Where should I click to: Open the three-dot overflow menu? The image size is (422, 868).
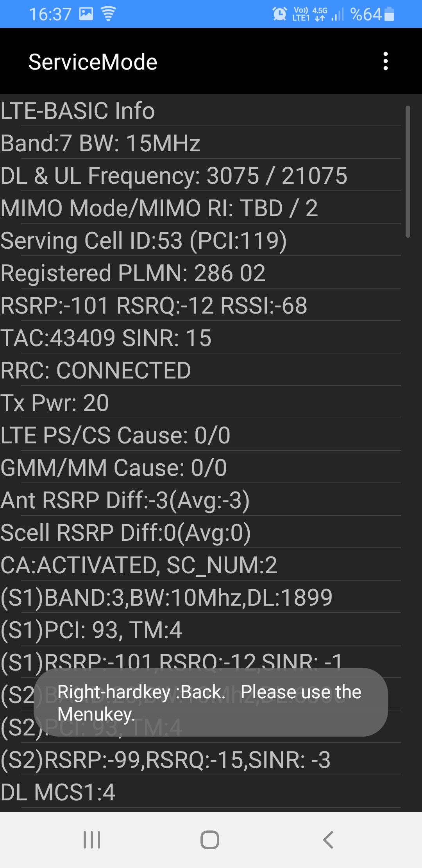click(x=386, y=61)
